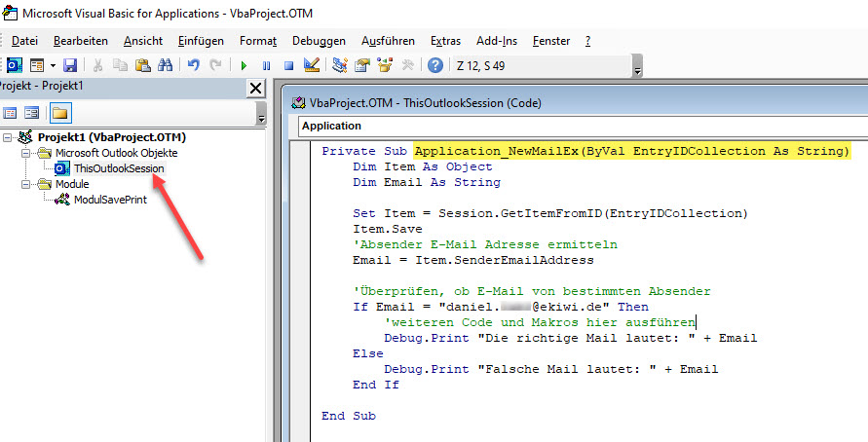
Task: Open the Fenster menu
Action: pyautogui.click(x=551, y=41)
